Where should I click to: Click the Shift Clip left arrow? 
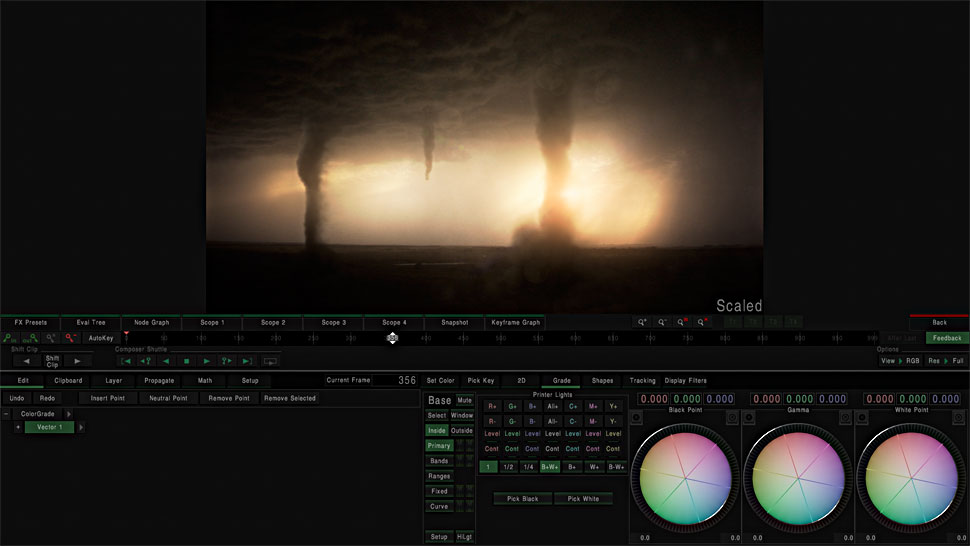click(x=26, y=361)
